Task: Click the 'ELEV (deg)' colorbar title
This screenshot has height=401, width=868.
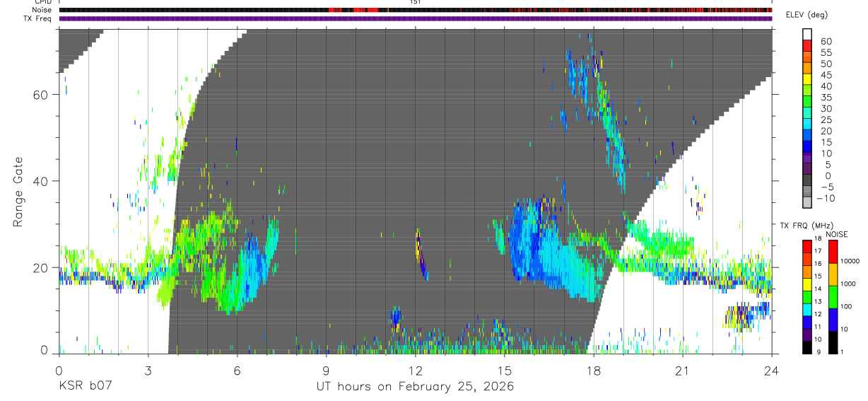Action: point(807,15)
